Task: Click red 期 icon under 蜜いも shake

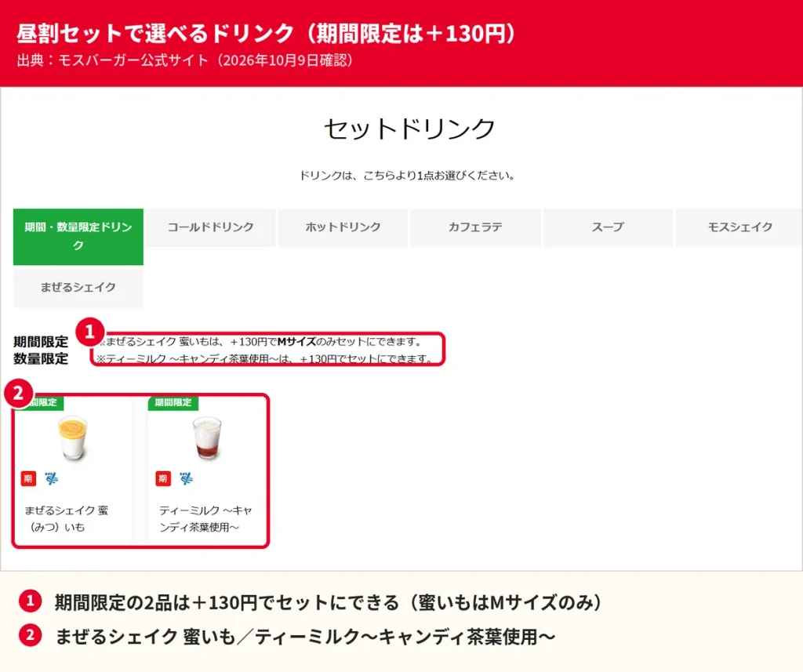Action: point(28,478)
